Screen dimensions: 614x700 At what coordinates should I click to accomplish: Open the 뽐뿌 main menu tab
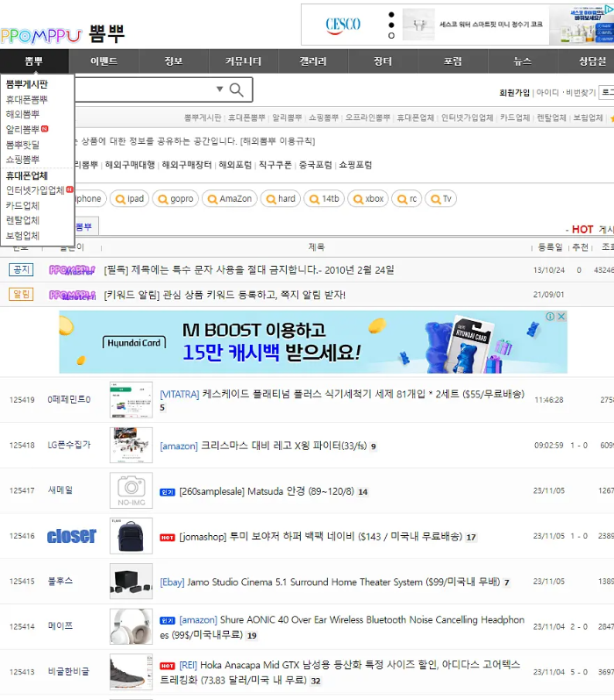pyautogui.click(x=34, y=61)
